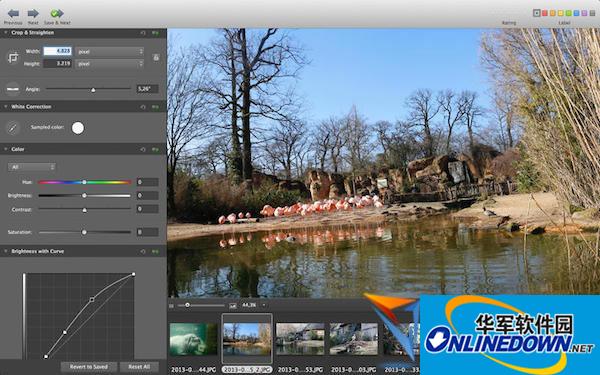Click the filename 2013-0...44.JPG
600x375 pixels.
point(193,370)
